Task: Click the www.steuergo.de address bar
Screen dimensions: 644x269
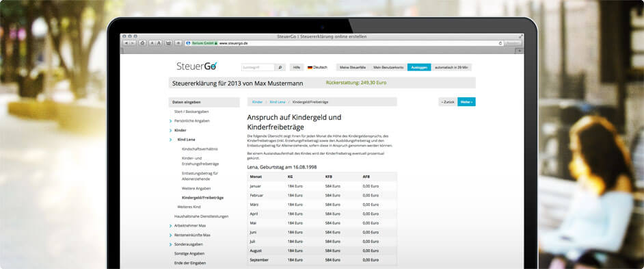Action: (x=343, y=42)
